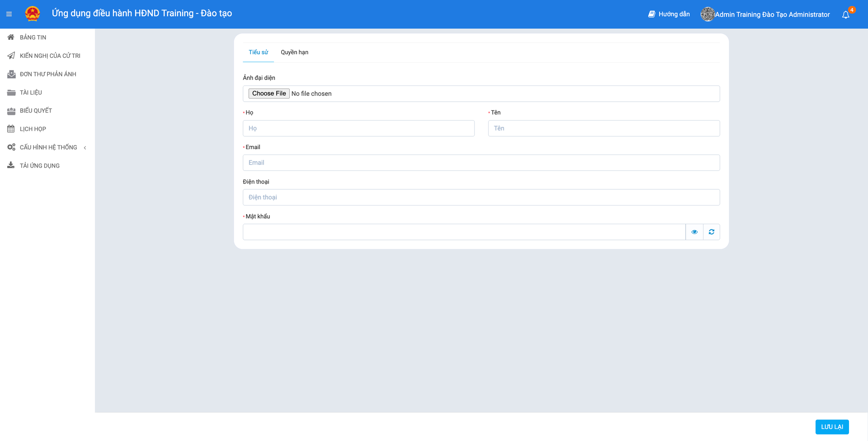Click the national emblem logo
The width and height of the screenshot is (868, 441).
tap(33, 14)
